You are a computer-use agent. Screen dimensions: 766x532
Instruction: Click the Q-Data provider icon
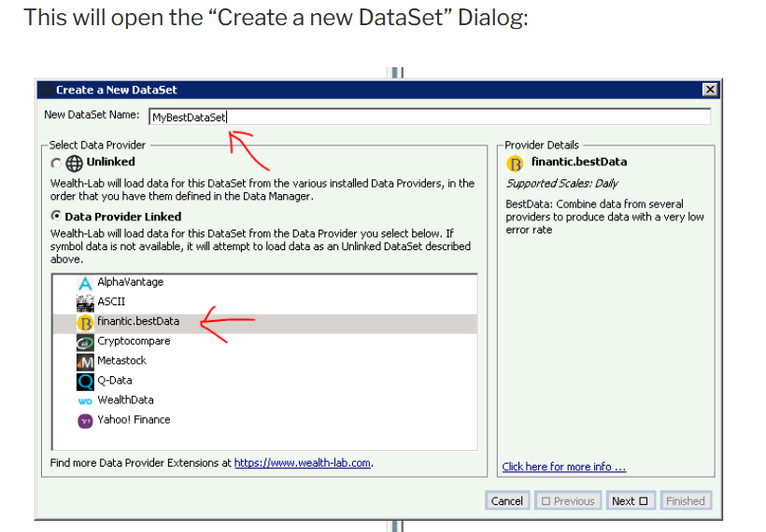[85, 382]
